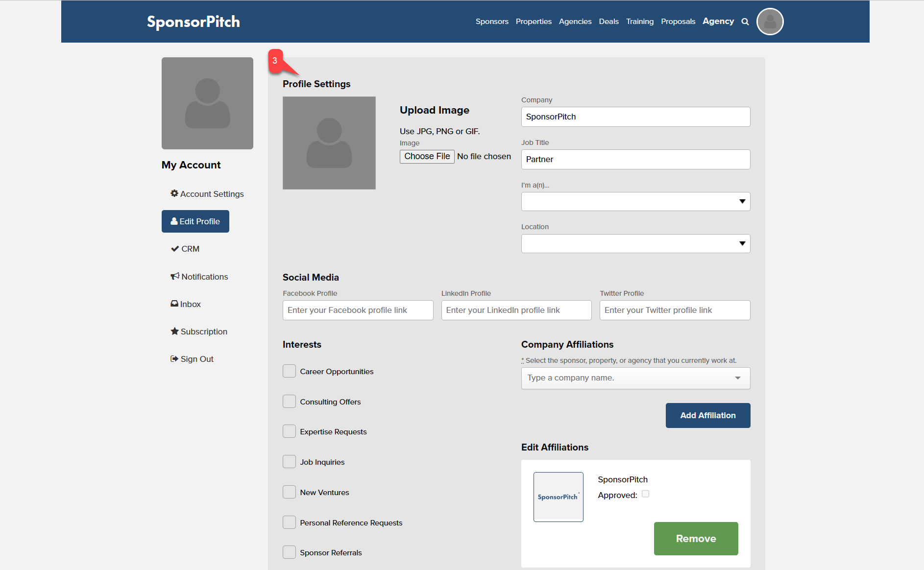The width and height of the screenshot is (924, 570).
Task: Check the New Ventures interest
Action: tap(289, 492)
